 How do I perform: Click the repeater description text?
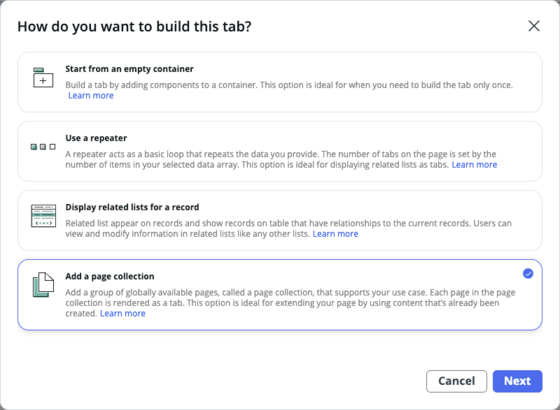[x=281, y=159]
